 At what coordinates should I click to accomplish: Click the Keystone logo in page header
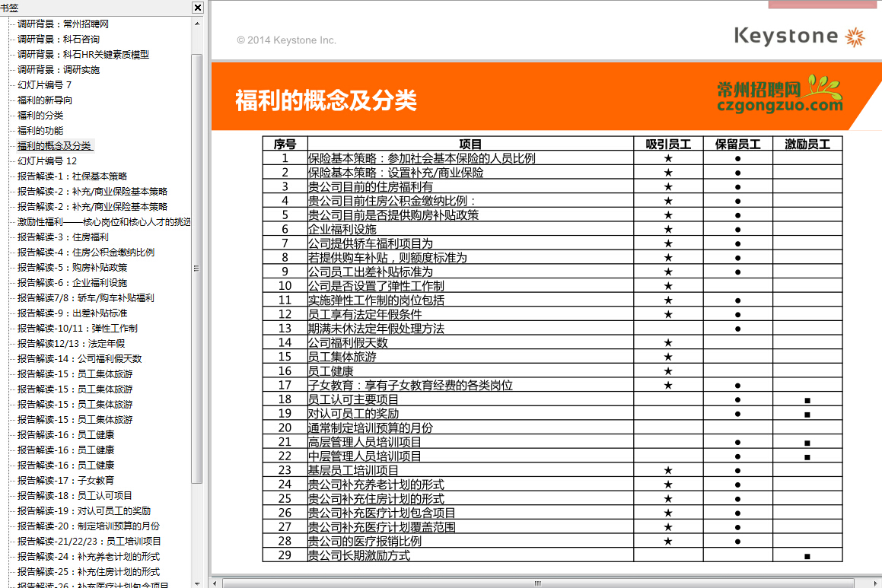point(799,36)
